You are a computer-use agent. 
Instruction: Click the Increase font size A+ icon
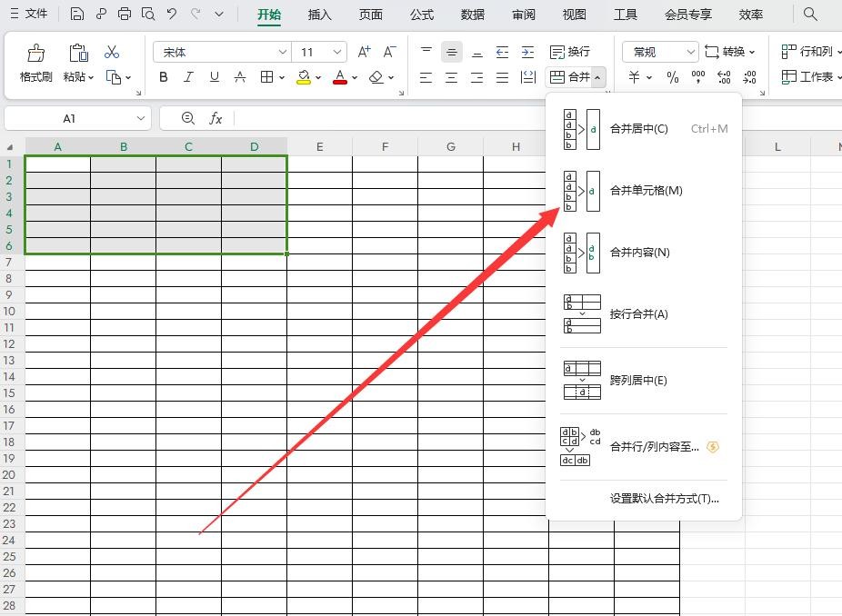[x=364, y=52]
